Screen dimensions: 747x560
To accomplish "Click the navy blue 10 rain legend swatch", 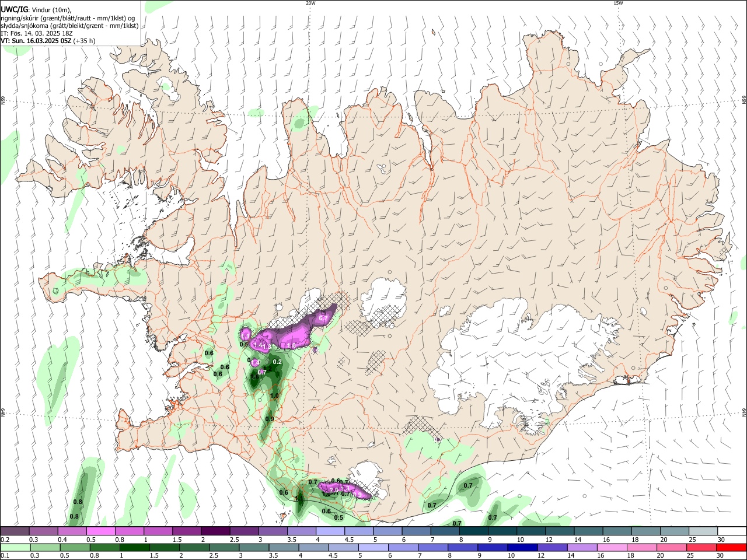I will [522, 547].
